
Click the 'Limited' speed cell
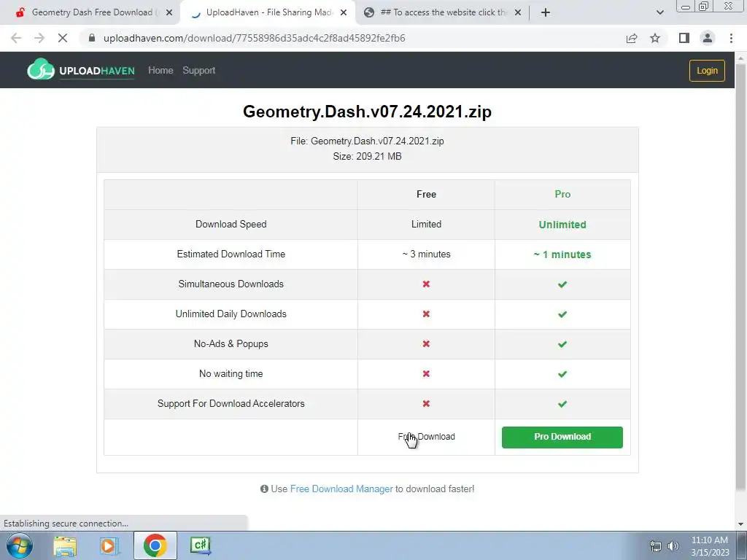[x=426, y=225]
